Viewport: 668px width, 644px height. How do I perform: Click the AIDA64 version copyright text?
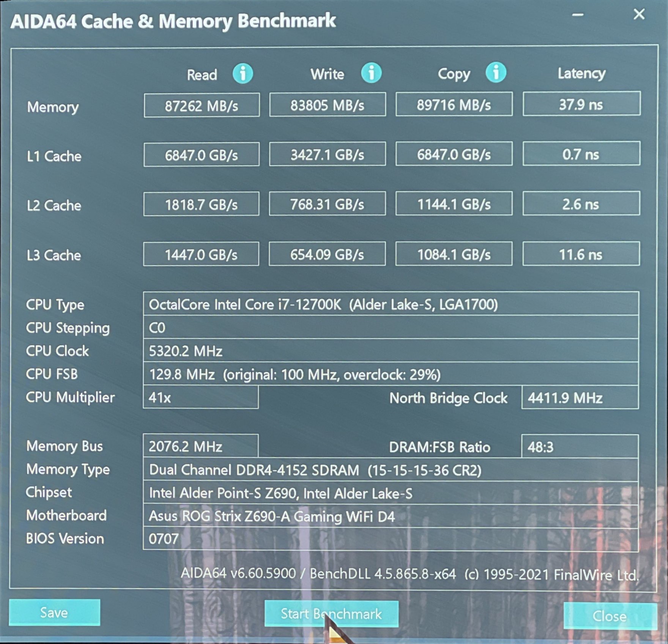410,574
